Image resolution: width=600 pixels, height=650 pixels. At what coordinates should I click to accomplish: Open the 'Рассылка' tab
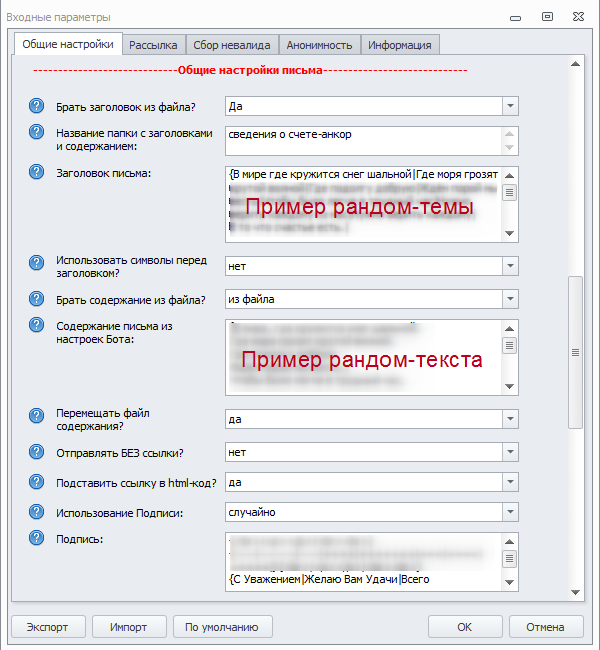coord(153,45)
